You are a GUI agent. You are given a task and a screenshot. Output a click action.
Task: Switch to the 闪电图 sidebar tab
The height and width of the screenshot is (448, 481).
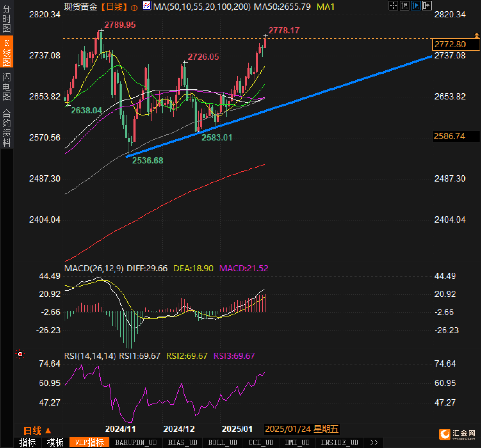[x=7, y=86]
